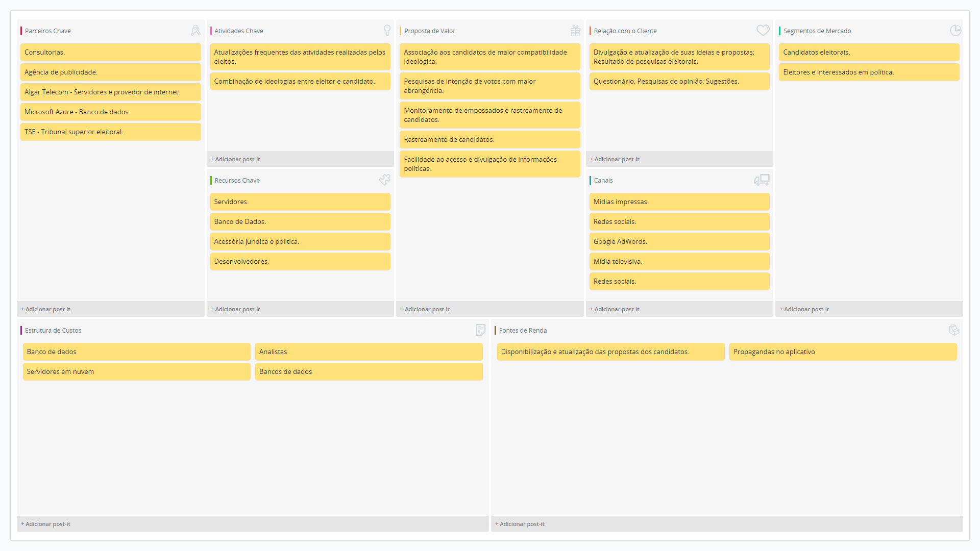Click the Proposta de Valor gift icon

[575, 31]
